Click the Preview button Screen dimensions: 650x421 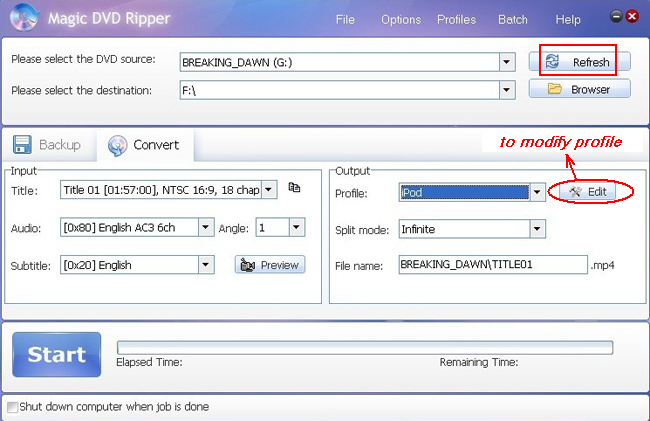(270, 265)
